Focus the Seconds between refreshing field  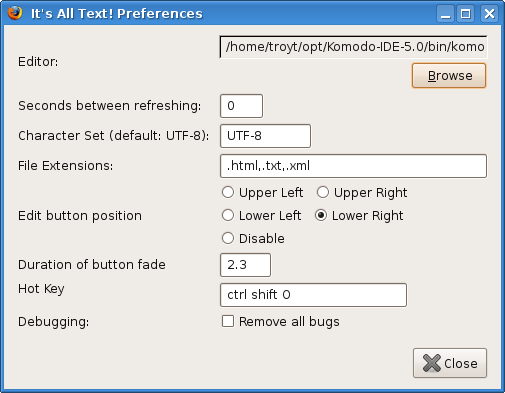[241, 106]
